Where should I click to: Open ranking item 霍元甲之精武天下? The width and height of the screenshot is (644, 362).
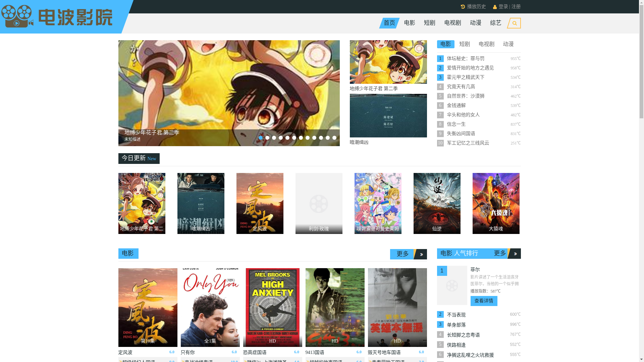coord(466,77)
